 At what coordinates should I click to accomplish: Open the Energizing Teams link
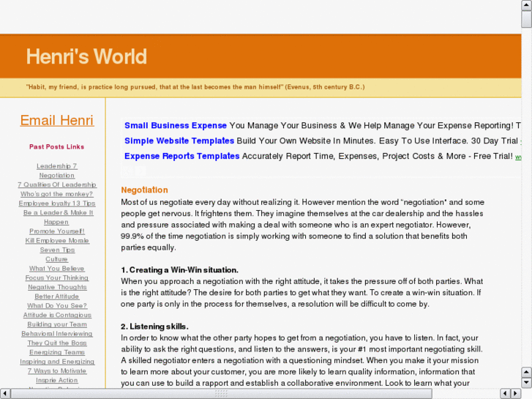[57, 352]
